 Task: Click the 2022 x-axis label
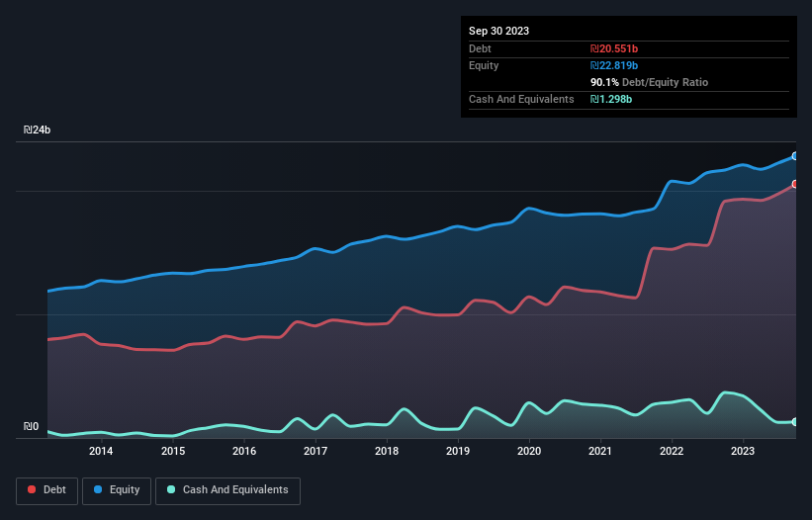click(x=672, y=451)
